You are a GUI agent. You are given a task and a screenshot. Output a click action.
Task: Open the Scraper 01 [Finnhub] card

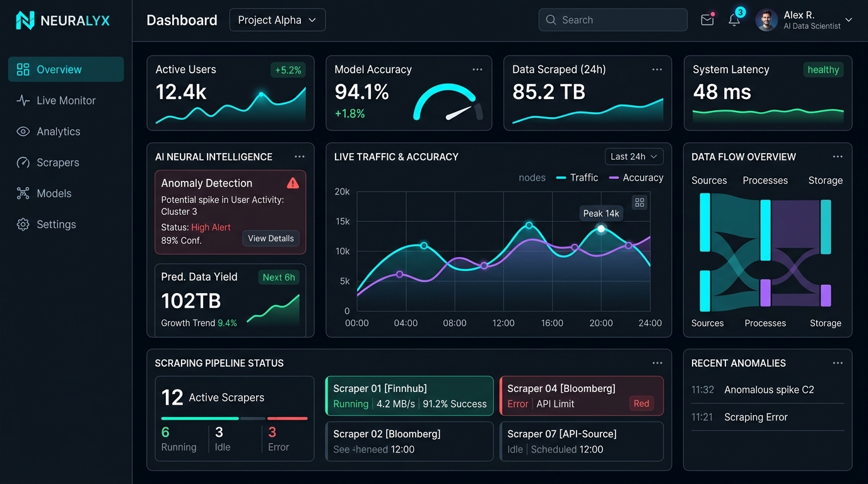point(409,396)
